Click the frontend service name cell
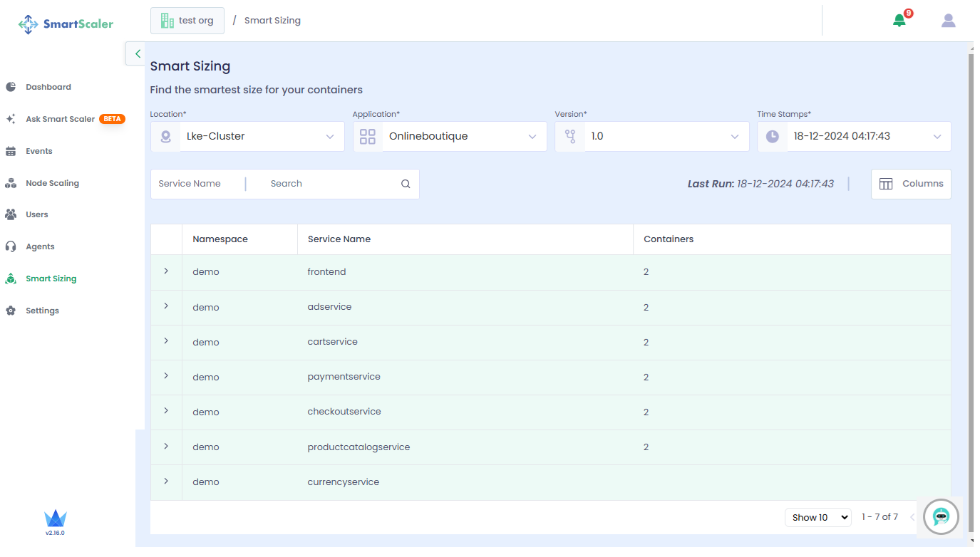Screen dimensions: 980x557 327,272
